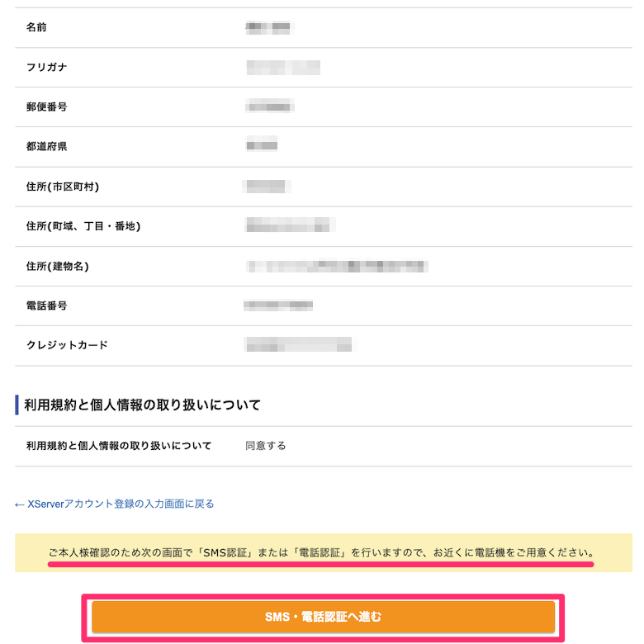Click the フリガナ field label
The image size is (644, 644).
click(x=46, y=67)
